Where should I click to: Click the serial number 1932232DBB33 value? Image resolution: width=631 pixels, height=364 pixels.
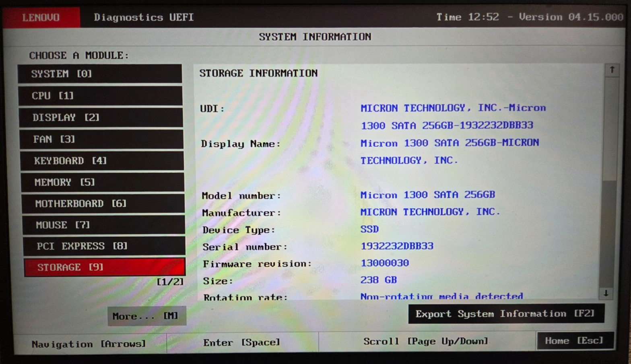(397, 246)
